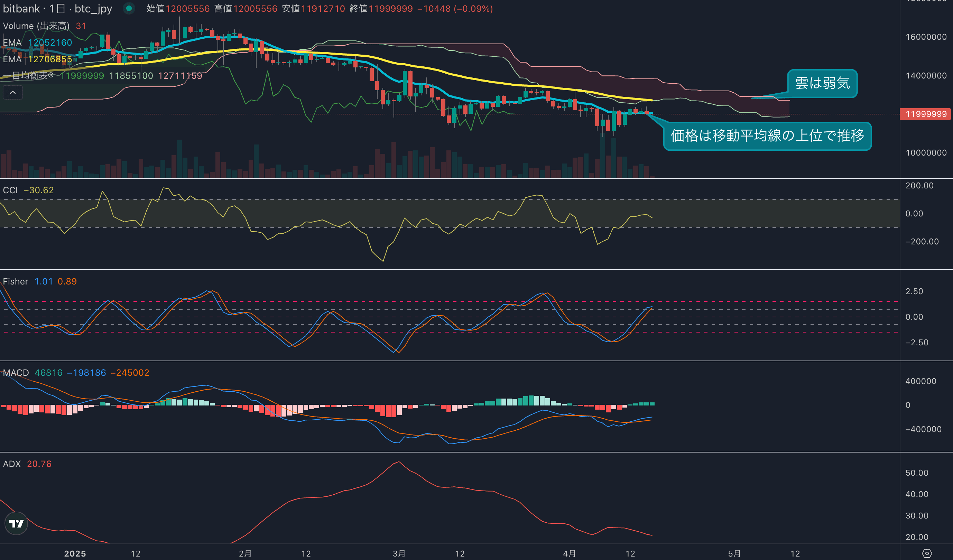The width and height of the screenshot is (953, 560).
Task: Click the 2025 label on time axis
Action: 75,553
